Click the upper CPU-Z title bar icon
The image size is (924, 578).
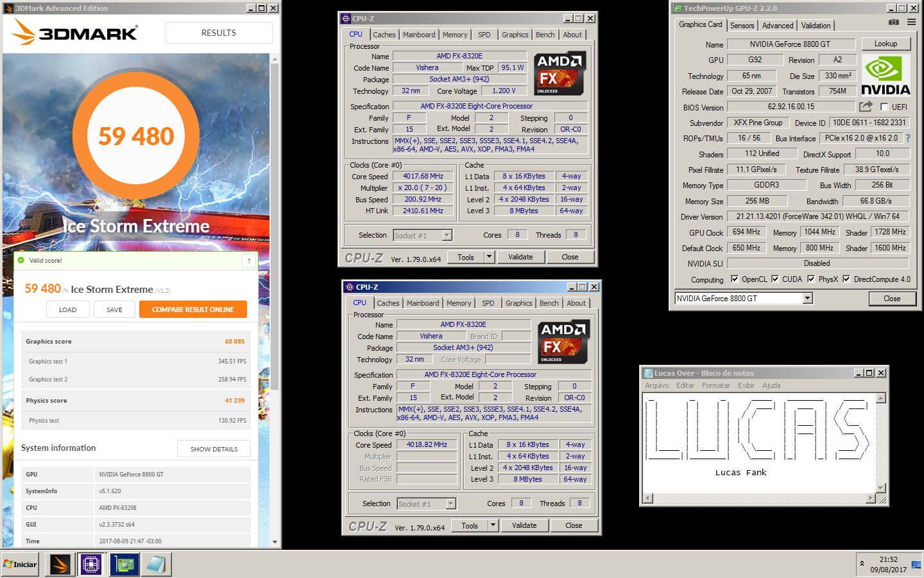click(x=346, y=19)
